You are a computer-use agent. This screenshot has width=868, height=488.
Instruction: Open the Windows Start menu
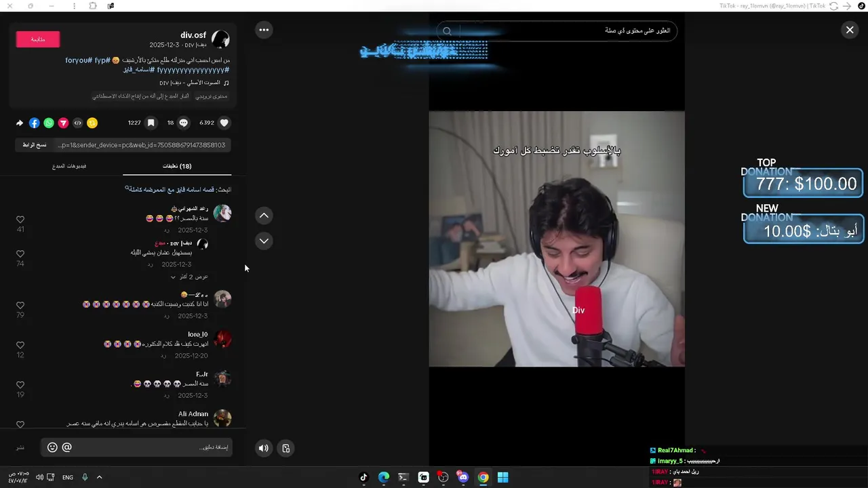click(x=503, y=477)
